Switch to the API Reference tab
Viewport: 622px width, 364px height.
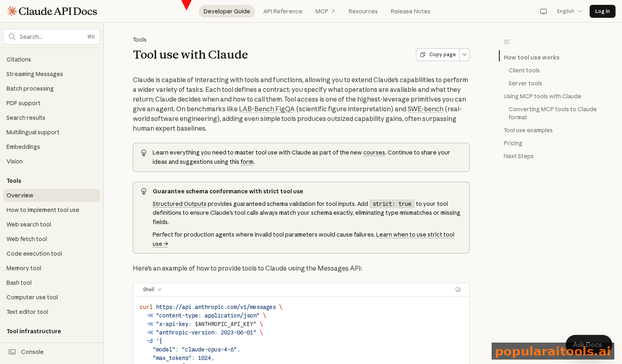click(x=283, y=11)
